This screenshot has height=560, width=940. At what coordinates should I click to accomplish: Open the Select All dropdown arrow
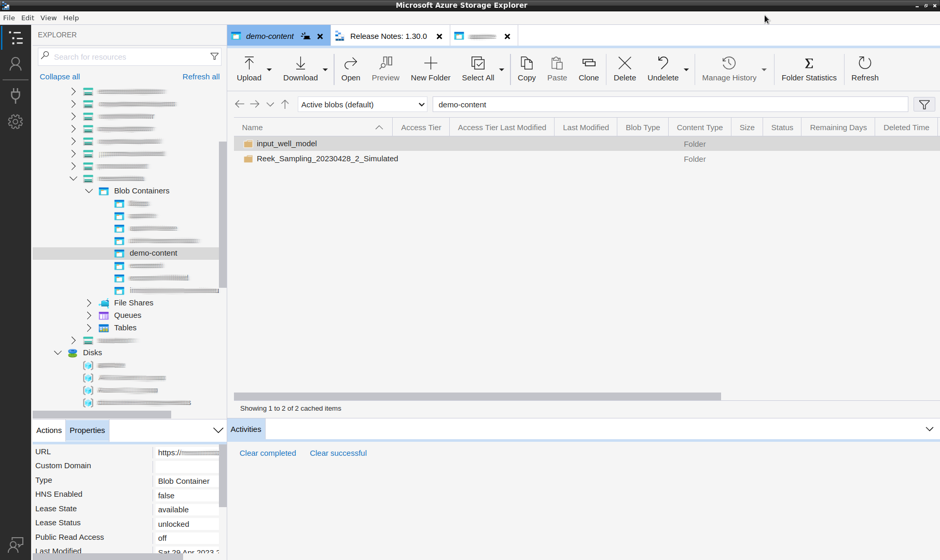(x=502, y=69)
